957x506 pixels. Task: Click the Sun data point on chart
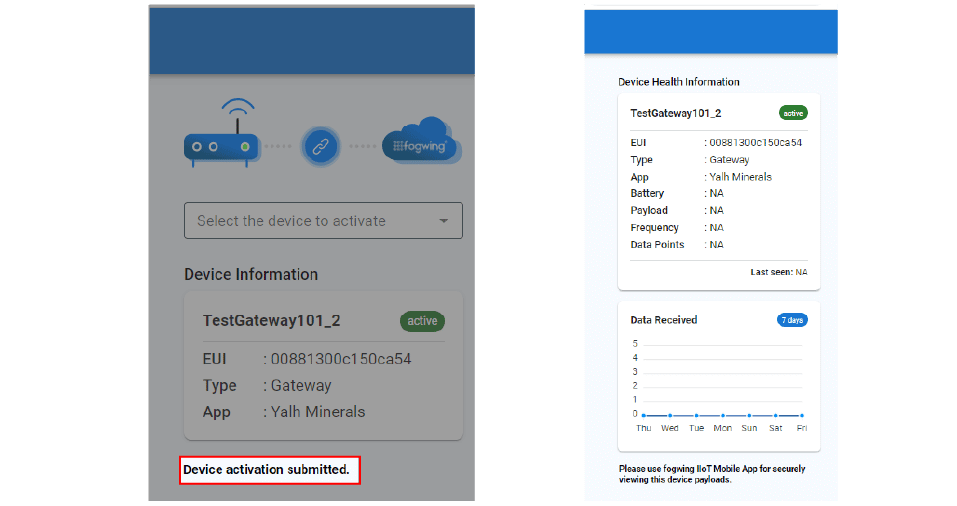coord(749,416)
